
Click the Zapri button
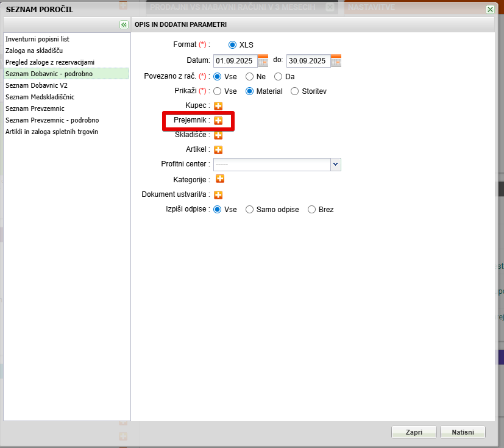414,432
